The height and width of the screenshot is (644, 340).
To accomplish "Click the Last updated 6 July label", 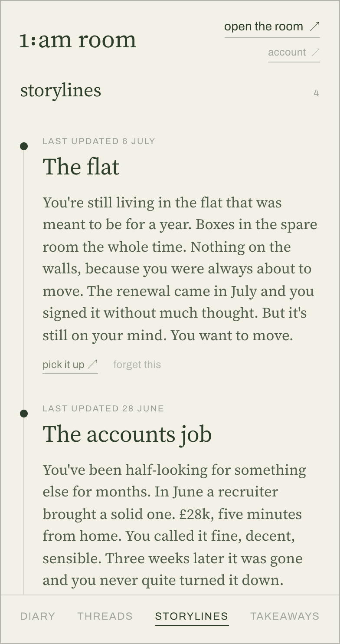I will coord(99,141).
